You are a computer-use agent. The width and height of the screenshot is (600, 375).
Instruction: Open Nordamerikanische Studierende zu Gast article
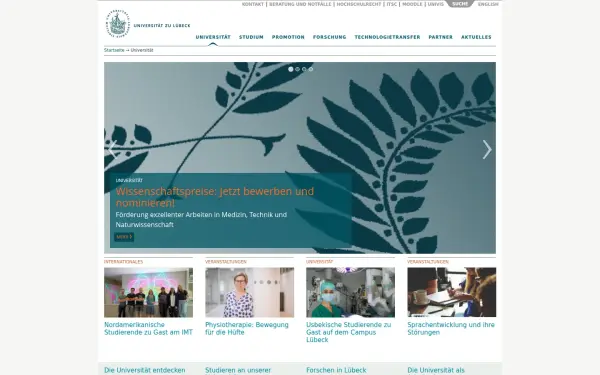[148, 328]
